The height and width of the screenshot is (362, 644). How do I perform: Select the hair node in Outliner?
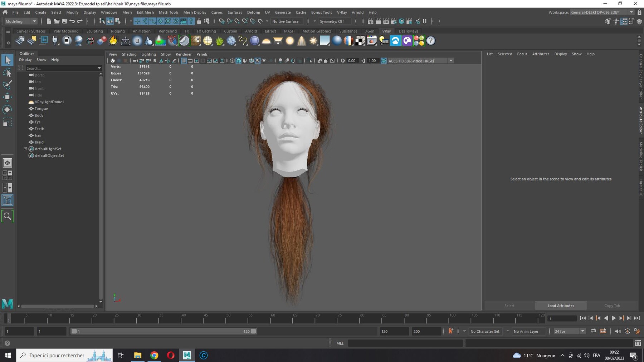point(38,135)
